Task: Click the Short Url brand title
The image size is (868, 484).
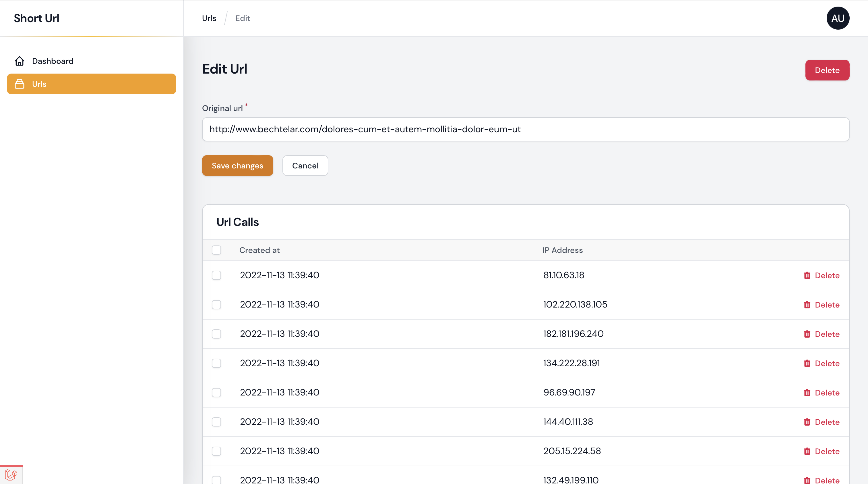Action: [36, 18]
